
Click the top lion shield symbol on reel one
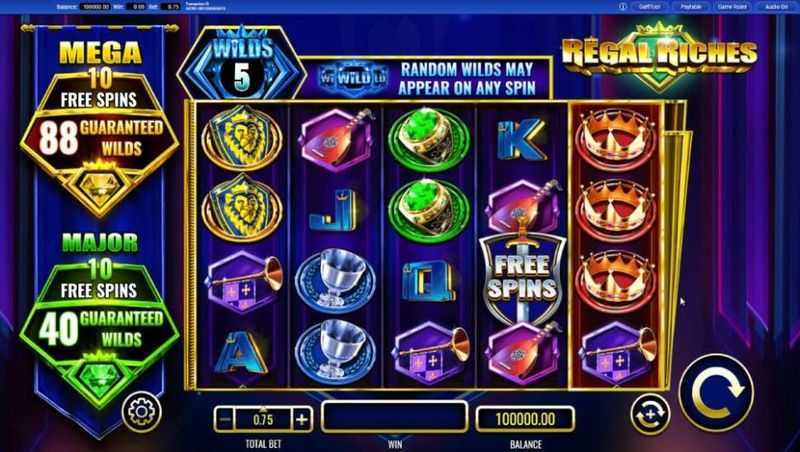click(242, 138)
